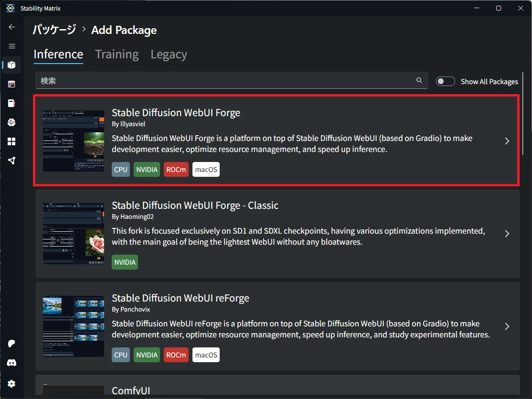Click ROCm tag on WebUI Forge card

click(x=176, y=170)
